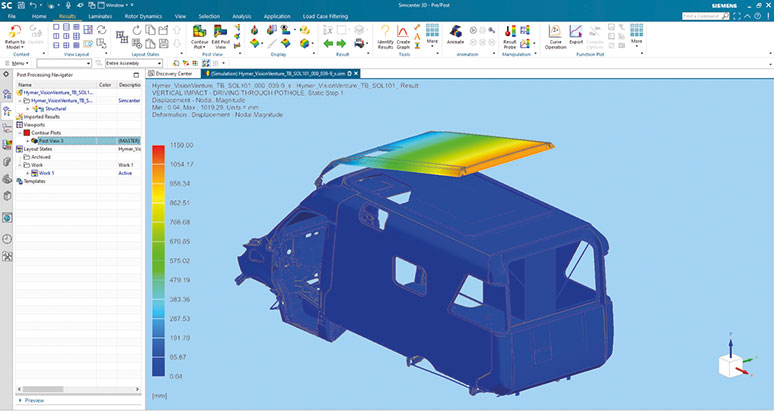774x414 pixels.
Task: Open the Post Processing Navigator sidebar tab icon
Action: point(7,112)
